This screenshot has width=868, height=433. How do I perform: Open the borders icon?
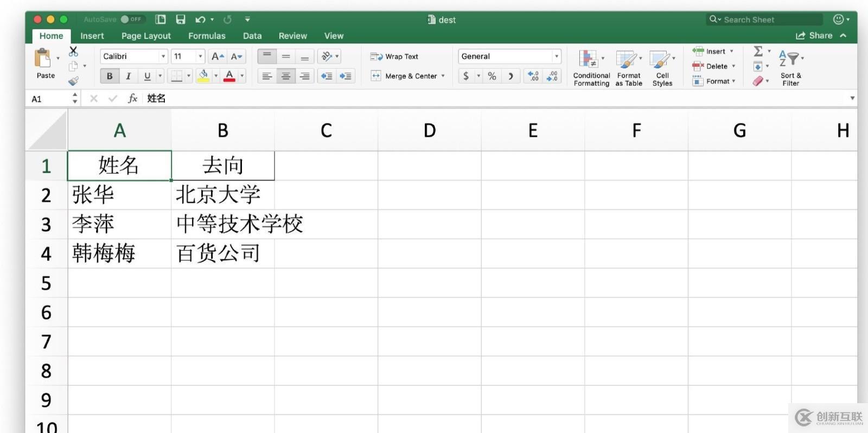(x=176, y=76)
